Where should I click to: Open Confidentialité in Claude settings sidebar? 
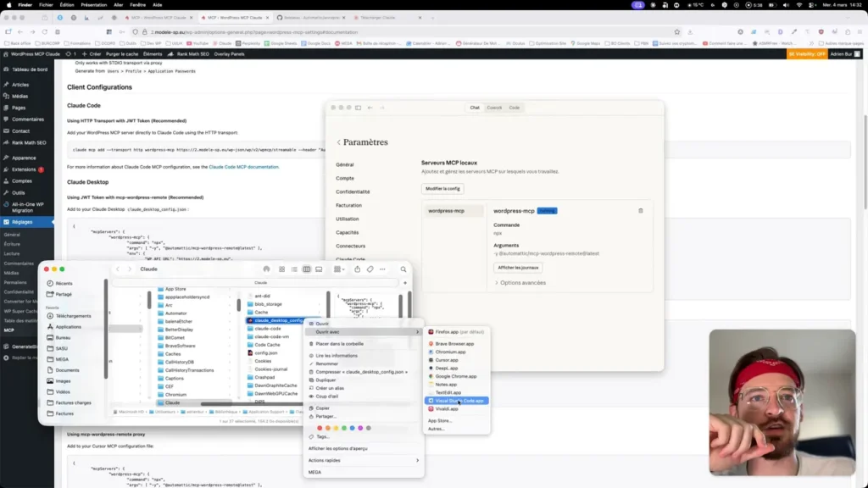coord(353,191)
